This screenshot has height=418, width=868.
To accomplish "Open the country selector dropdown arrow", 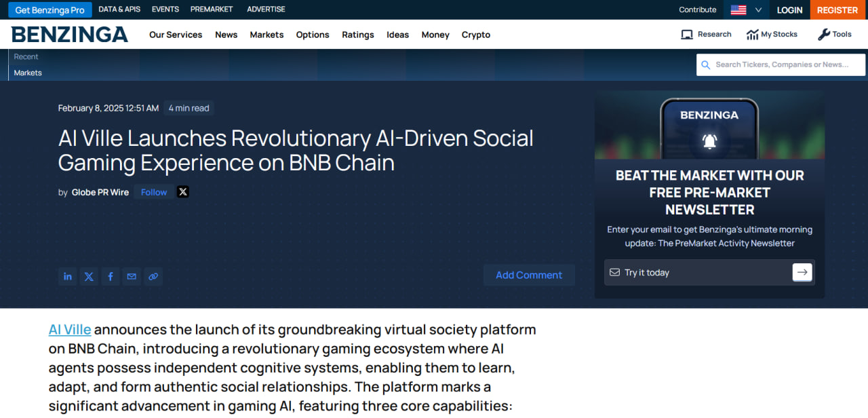I will click(758, 10).
